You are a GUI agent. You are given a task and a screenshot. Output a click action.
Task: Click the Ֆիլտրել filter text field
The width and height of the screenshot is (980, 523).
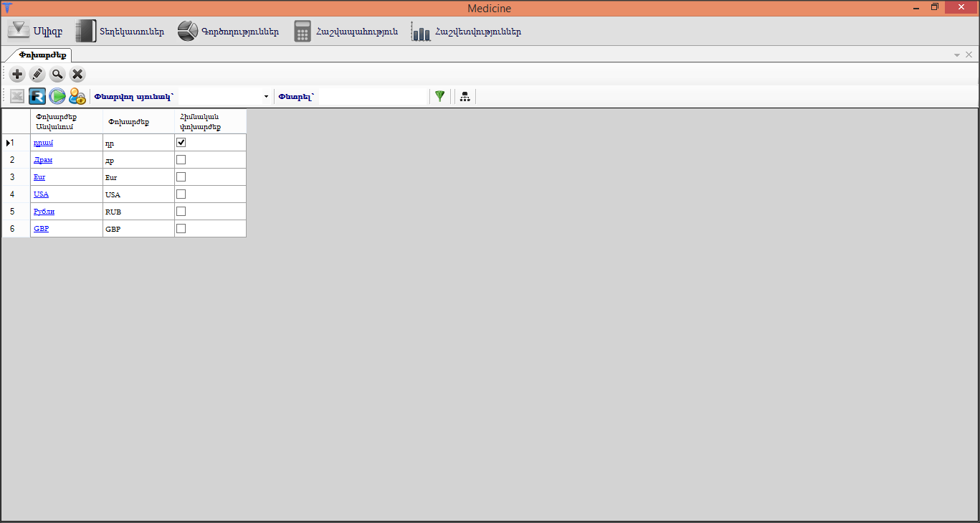click(373, 96)
